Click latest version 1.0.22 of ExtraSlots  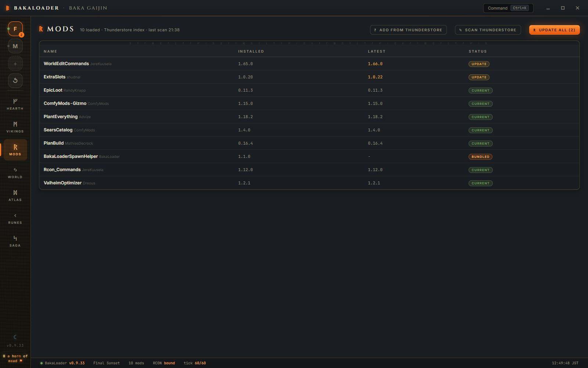[375, 77]
